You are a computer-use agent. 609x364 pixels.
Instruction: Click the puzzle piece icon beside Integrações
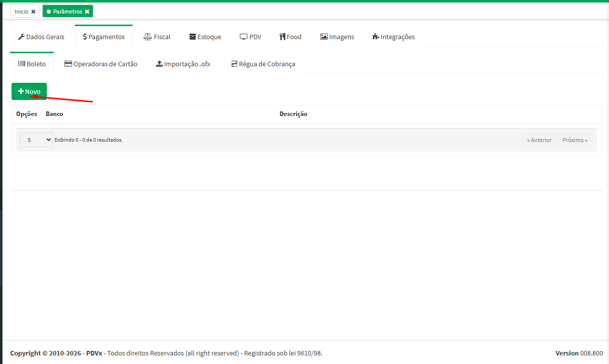tap(376, 37)
